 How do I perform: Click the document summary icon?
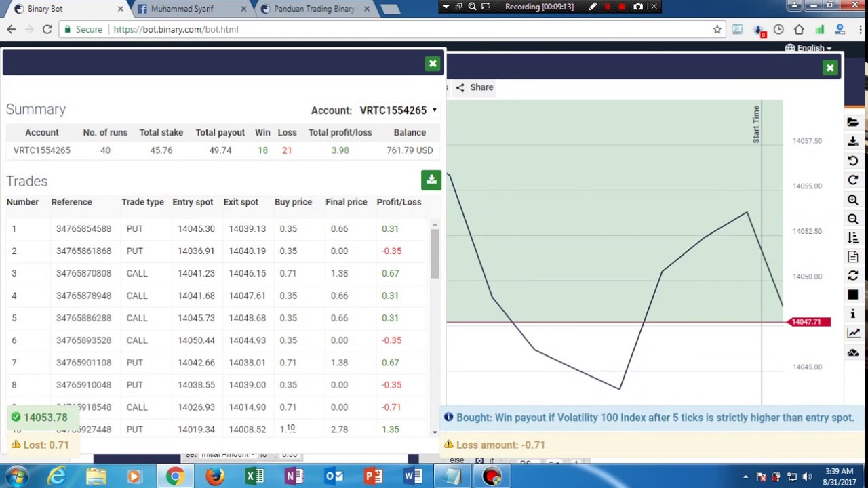pyautogui.click(x=853, y=257)
